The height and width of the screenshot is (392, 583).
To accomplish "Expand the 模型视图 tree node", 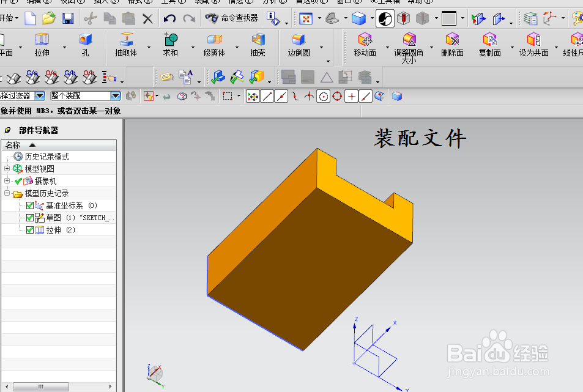I will 6,169.
